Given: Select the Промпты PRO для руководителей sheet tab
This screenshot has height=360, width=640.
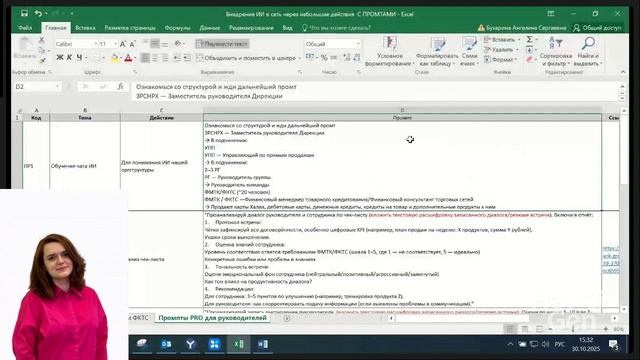Looking at the screenshot, I should click(212, 318).
